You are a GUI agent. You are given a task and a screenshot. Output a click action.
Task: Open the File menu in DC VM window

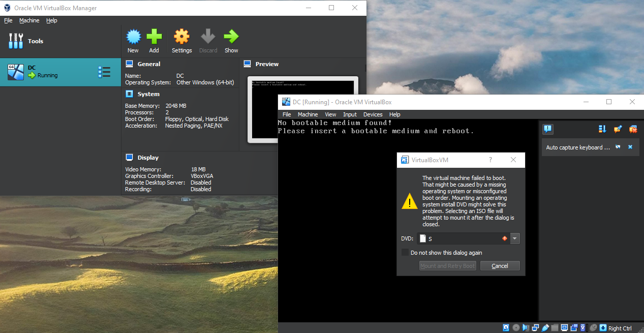[287, 114]
